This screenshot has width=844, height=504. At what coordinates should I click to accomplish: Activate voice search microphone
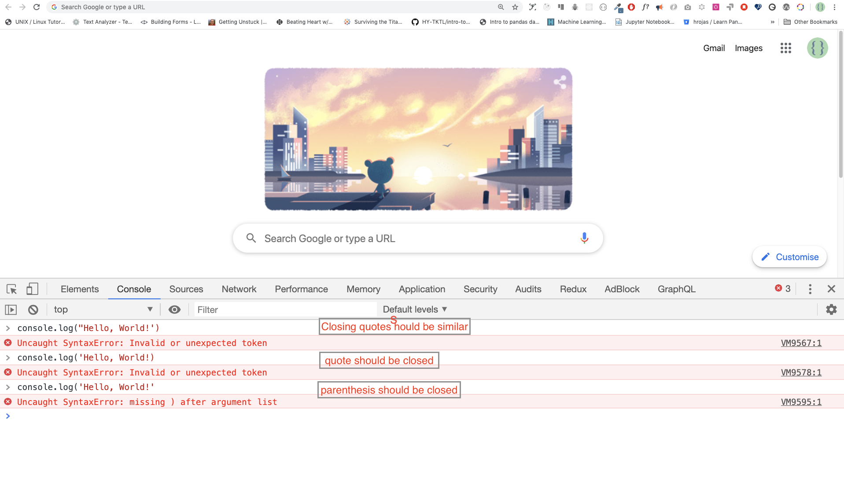coord(584,238)
